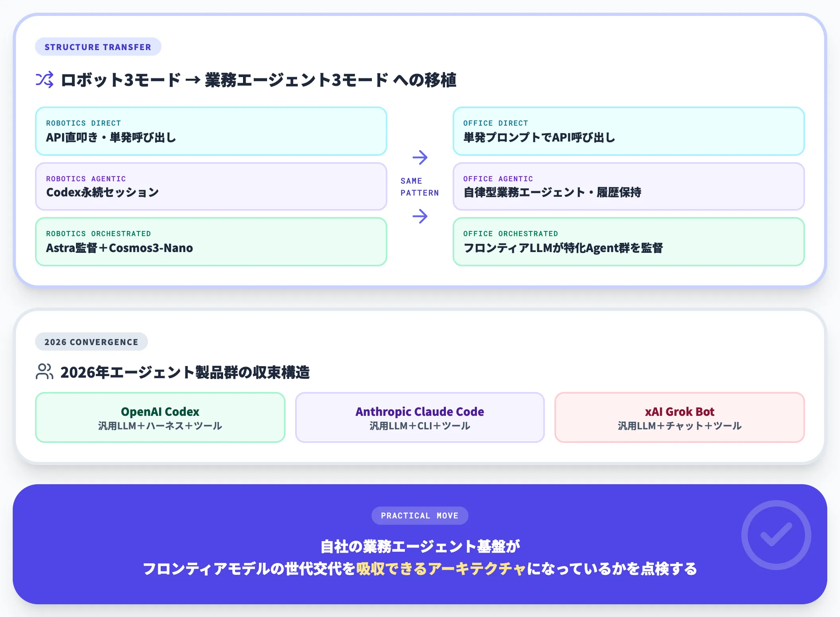Select the OFFICE DIRECT card
The height and width of the screenshot is (617, 840).
pyautogui.click(x=628, y=131)
